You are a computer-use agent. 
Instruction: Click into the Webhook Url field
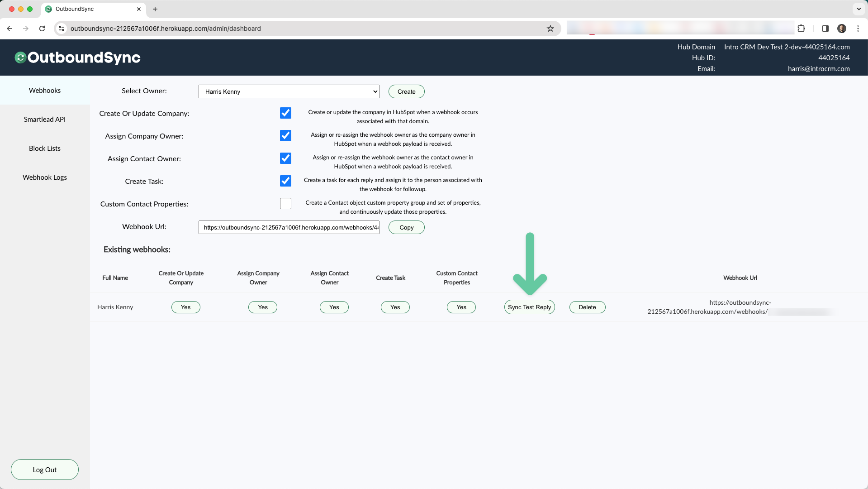coord(289,227)
